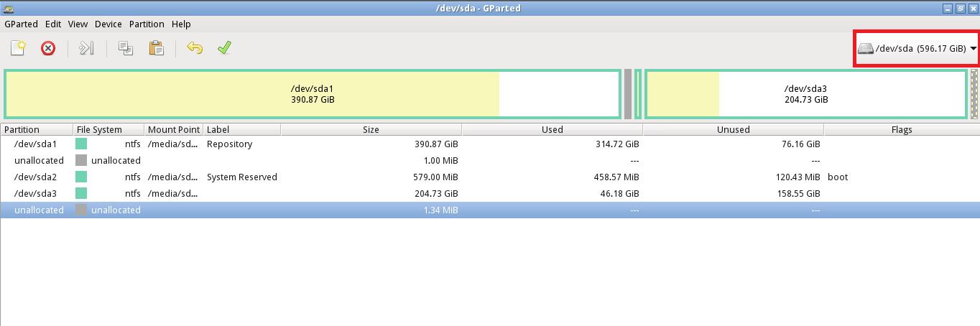Viewport: 980px width, 326px height.
Task: Click the Apply all operations checkmark
Action: pyautogui.click(x=224, y=48)
